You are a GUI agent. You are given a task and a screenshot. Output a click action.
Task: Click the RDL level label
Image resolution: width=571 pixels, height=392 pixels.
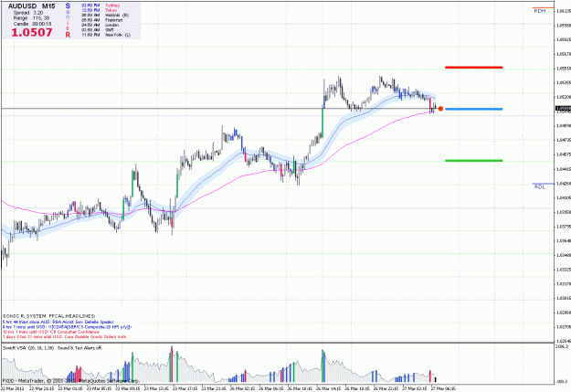[540, 187]
